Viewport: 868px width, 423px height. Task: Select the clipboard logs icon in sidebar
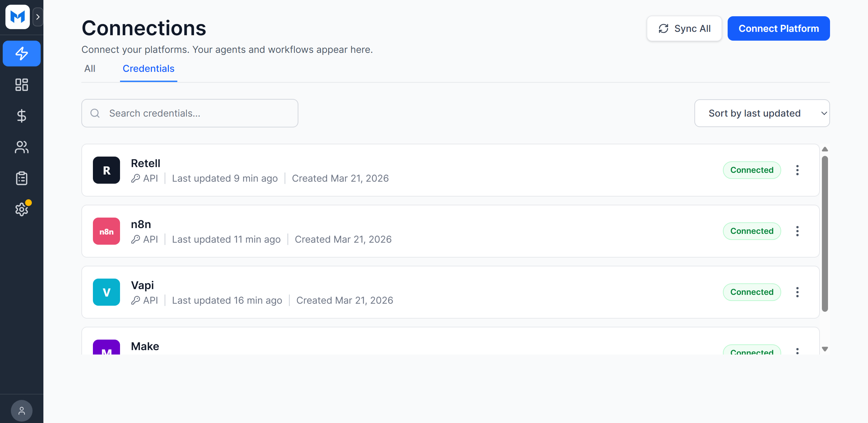tap(21, 178)
